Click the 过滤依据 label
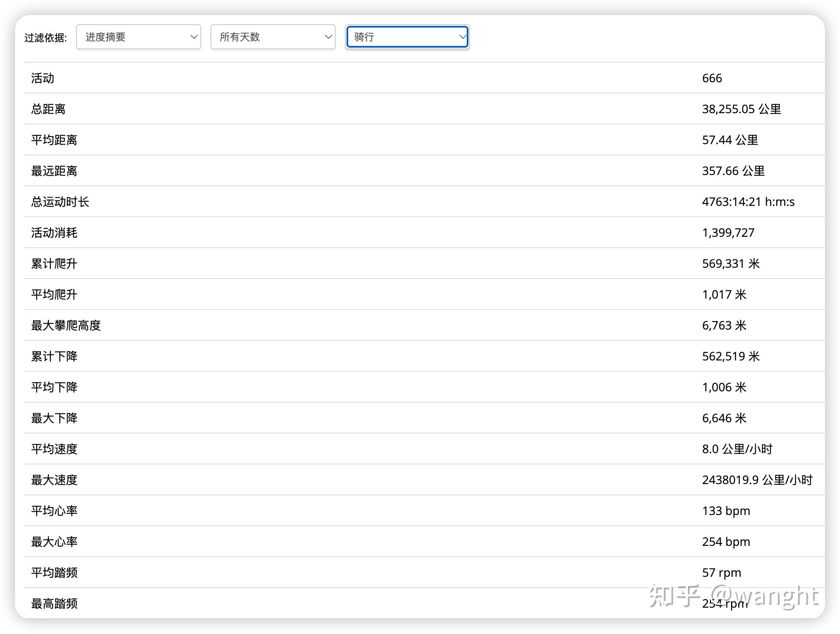 [x=46, y=38]
